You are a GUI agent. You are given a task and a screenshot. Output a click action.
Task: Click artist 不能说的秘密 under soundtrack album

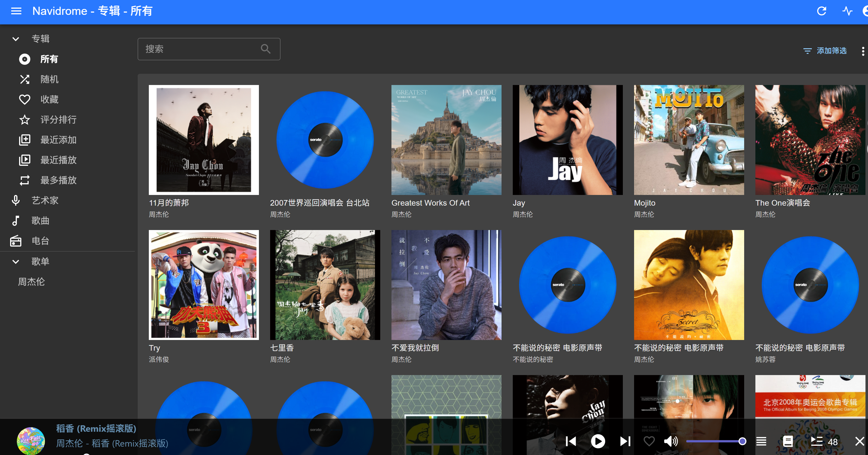click(533, 359)
